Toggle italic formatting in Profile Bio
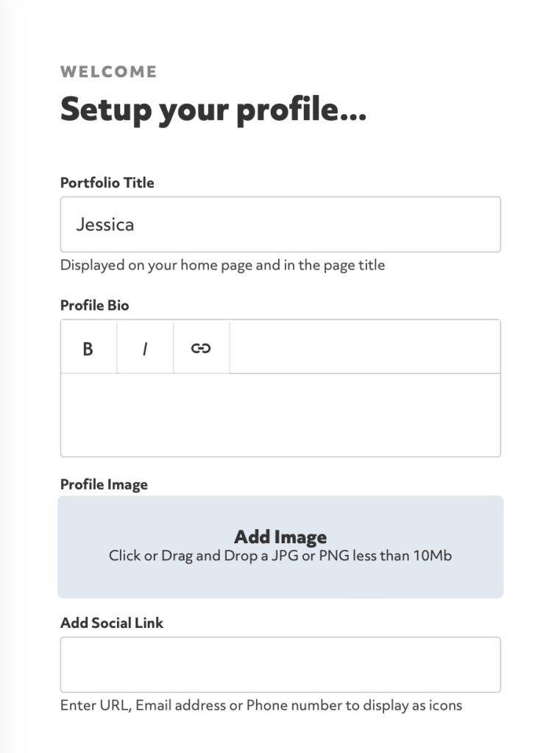The image size is (560, 753). [145, 347]
